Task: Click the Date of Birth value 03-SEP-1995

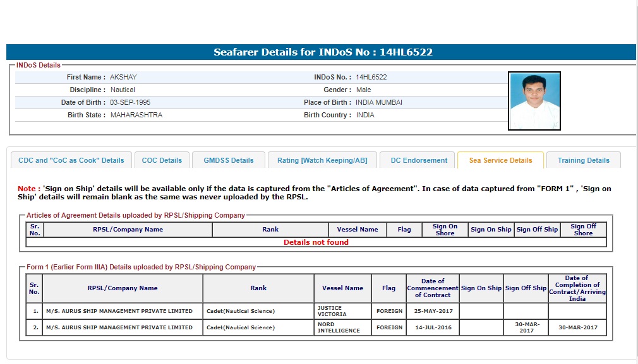Action: (x=130, y=102)
